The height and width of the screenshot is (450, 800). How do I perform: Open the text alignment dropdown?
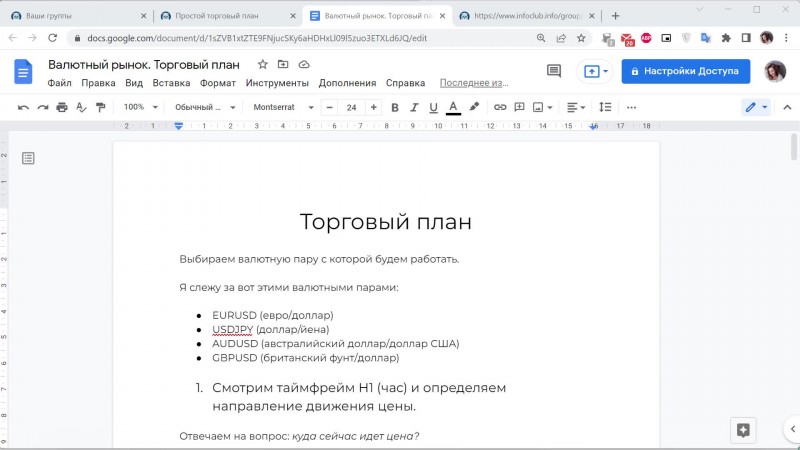click(x=576, y=107)
